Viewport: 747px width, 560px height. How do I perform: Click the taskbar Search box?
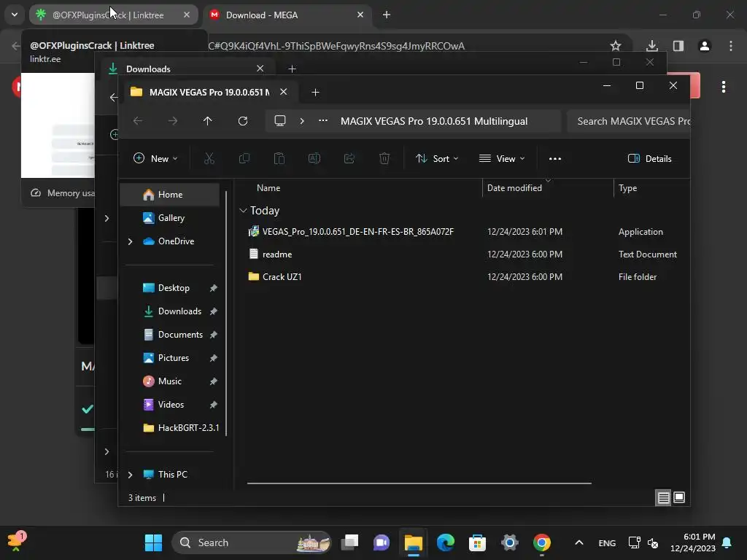252,542
